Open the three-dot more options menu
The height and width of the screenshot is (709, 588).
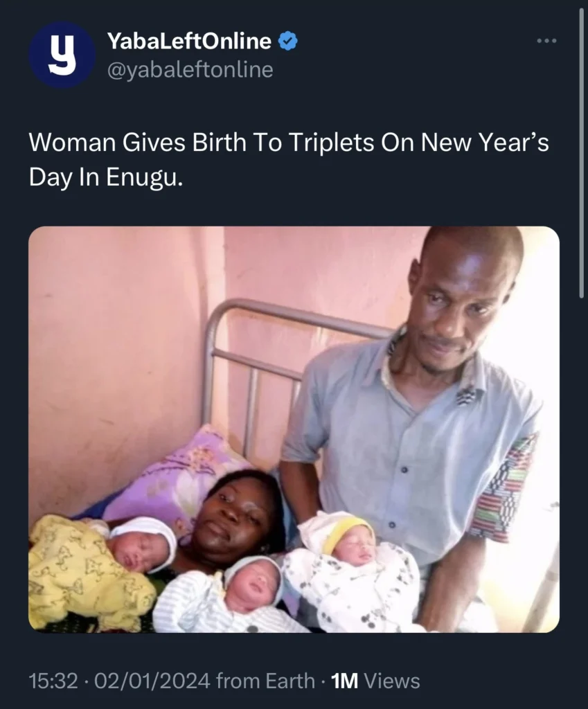546,41
